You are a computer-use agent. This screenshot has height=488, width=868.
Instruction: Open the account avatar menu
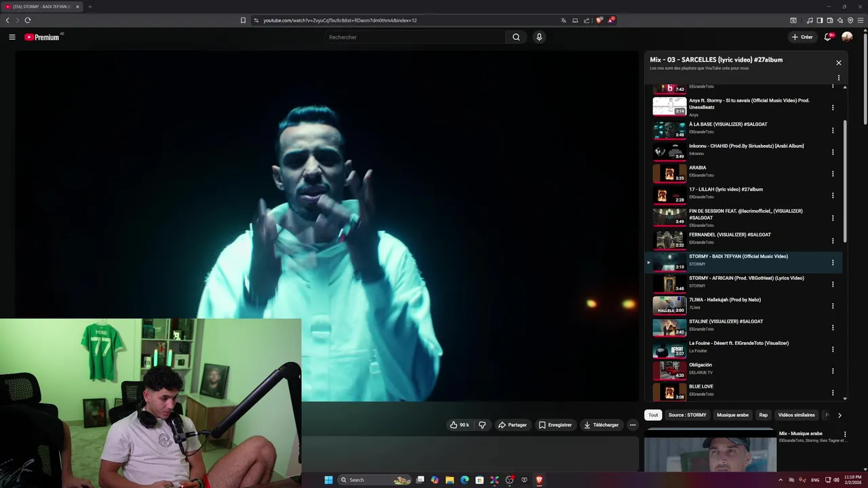(847, 37)
